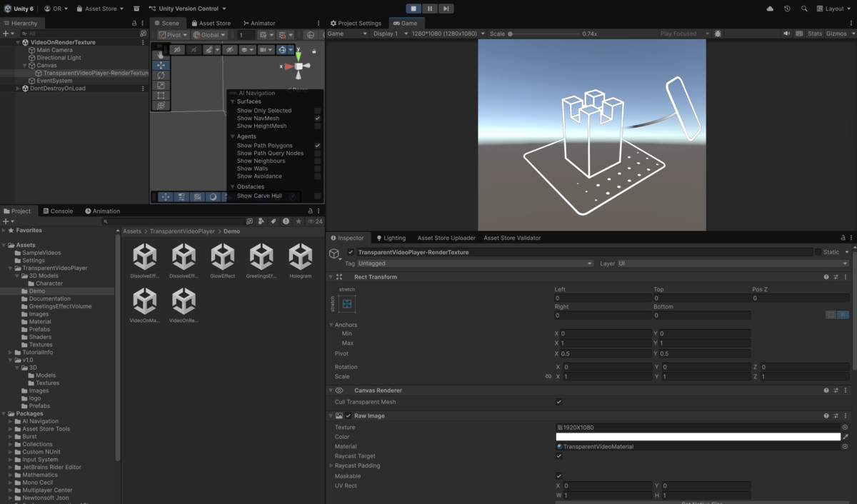The height and width of the screenshot is (504, 857).
Task: Select the Rect Transform tool
Action: click(161, 95)
